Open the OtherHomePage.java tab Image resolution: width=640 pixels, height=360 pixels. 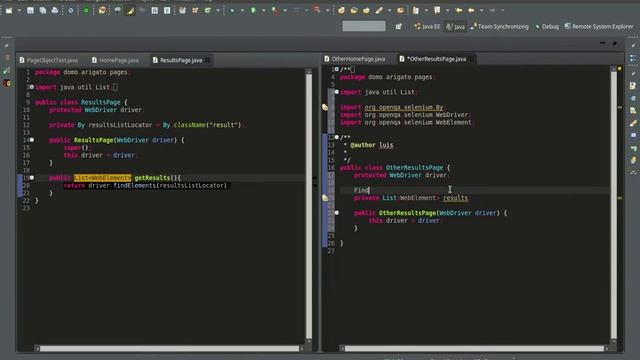click(x=355, y=59)
